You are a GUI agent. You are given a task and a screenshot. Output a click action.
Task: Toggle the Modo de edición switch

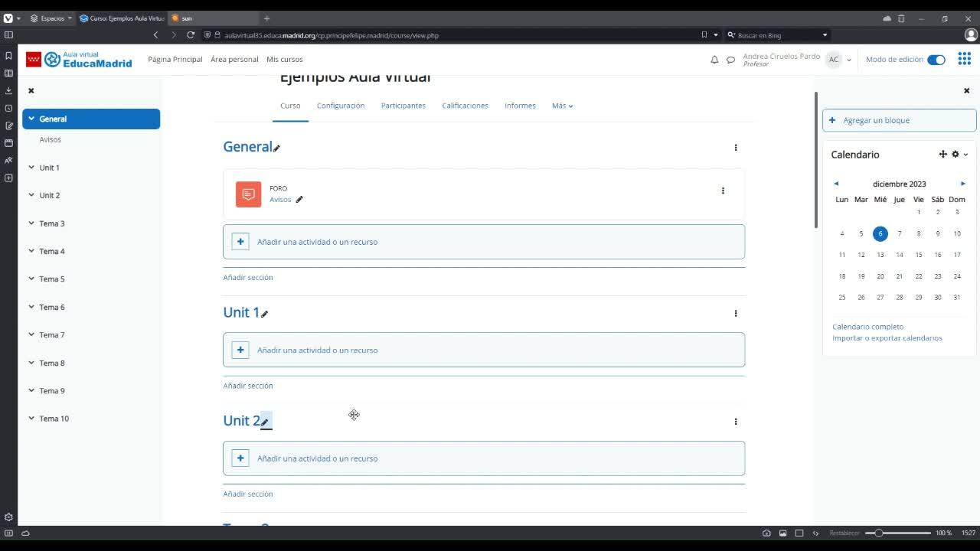936,60
